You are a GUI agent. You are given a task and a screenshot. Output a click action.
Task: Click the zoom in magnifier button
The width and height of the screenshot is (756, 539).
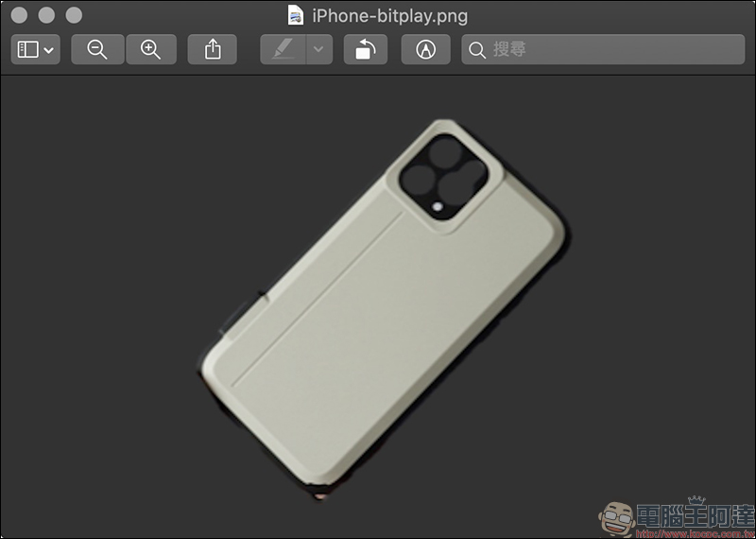point(150,50)
